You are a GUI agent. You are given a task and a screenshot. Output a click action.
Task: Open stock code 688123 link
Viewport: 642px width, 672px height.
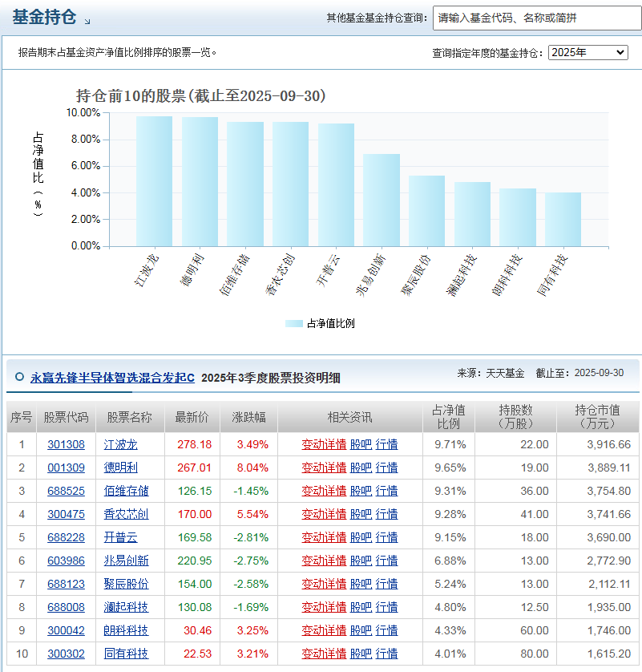coord(66,584)
